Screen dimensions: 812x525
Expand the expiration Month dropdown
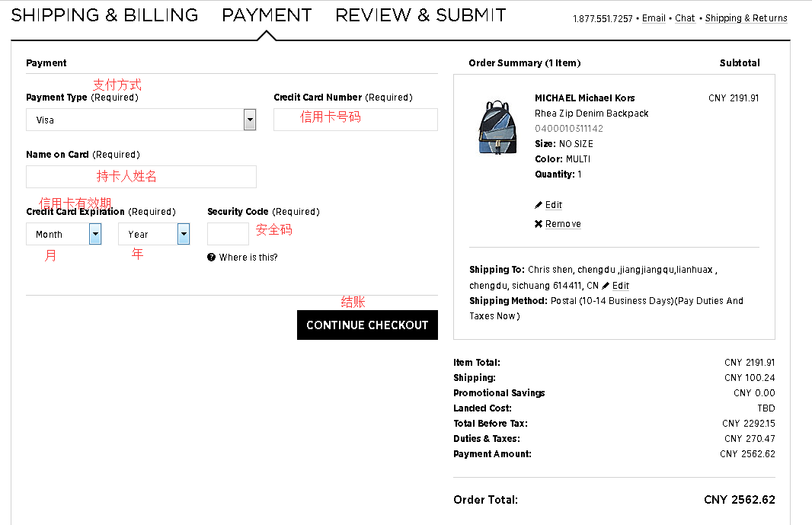pyautogui.click(x=95, y=234)
